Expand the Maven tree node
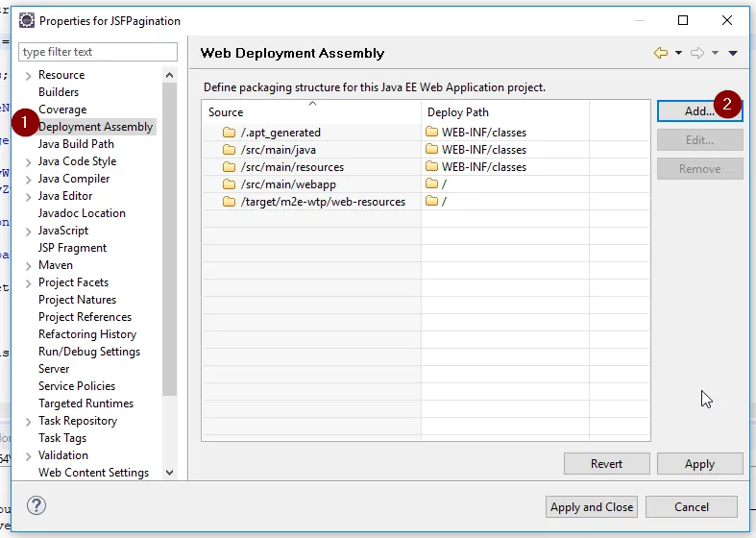756x538 pixels. click(28, 265)
